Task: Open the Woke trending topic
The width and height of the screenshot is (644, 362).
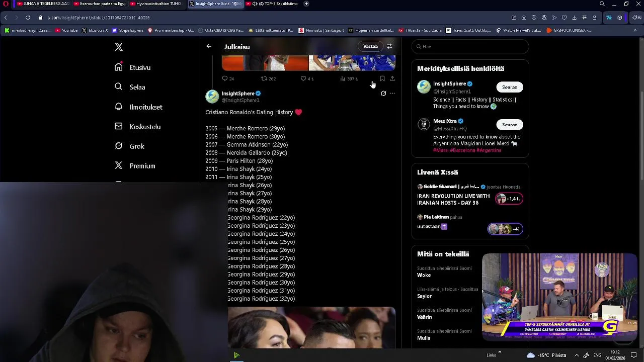Action: click(424, 275)
